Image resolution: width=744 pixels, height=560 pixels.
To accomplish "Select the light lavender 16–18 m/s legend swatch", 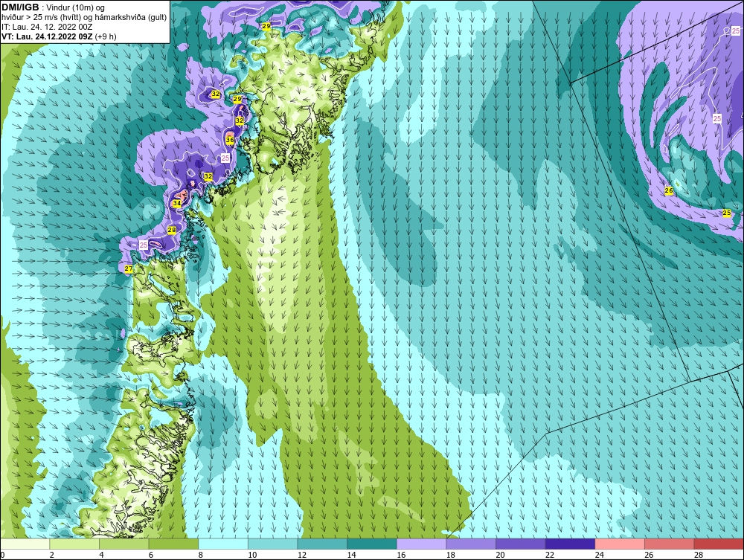I will click(x=421, y=544).
